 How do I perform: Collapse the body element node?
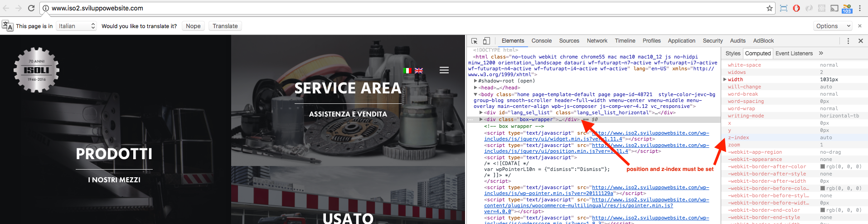point(475,94)
